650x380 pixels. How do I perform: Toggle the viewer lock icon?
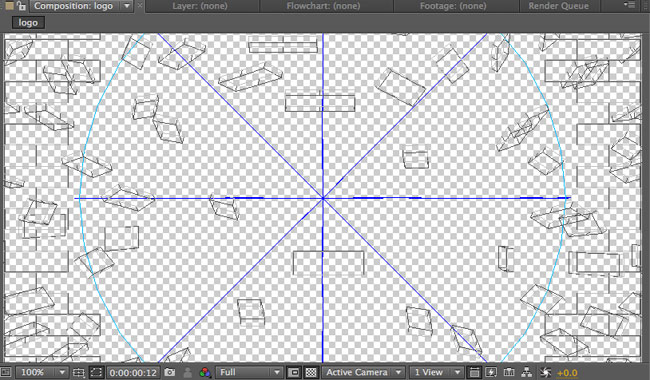tap(22, 6)
